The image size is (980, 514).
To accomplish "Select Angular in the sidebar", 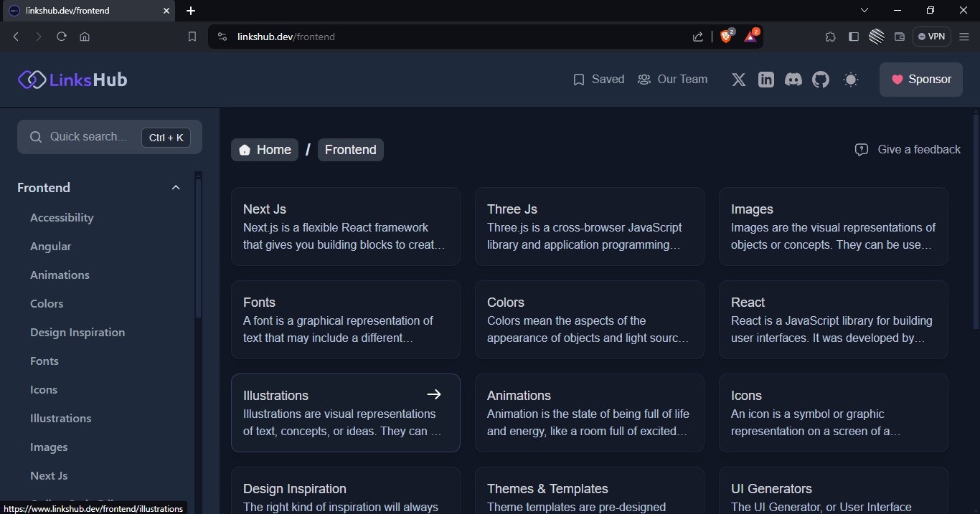I will 51,246.
